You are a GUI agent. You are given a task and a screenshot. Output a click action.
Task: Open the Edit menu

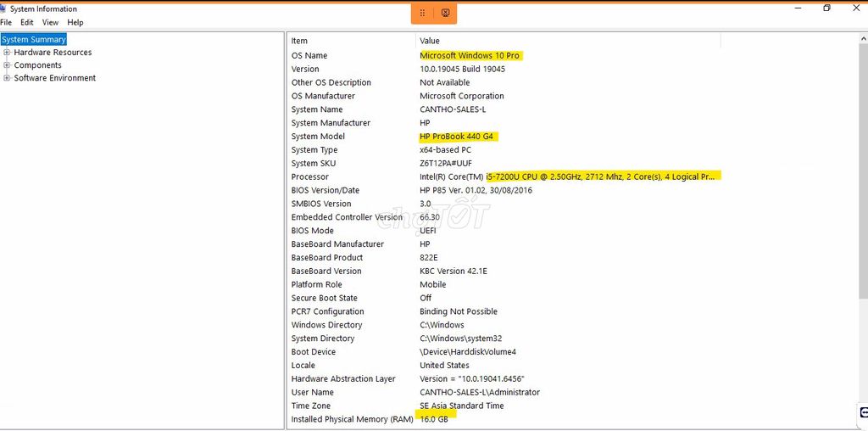[x=27, y=22]
